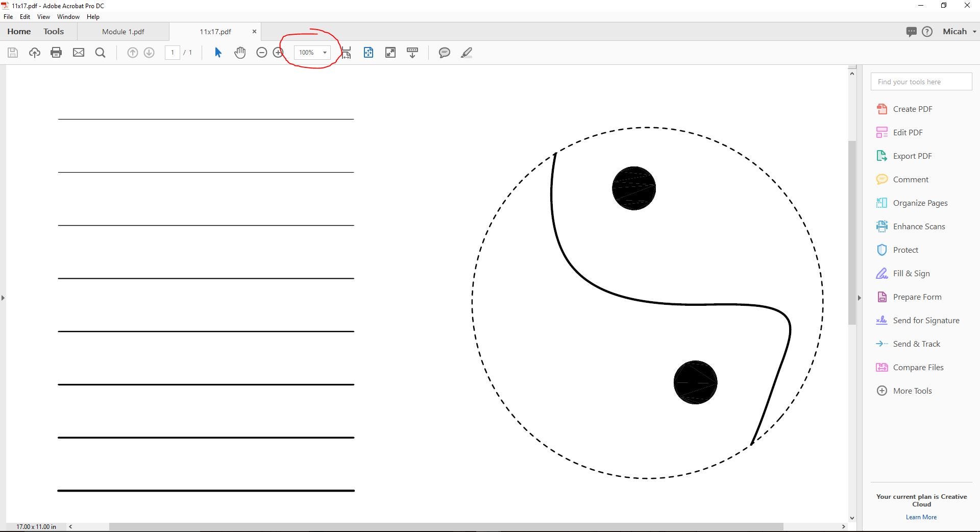This screenshot has width=980, height=532.
Task: Click the Learn More link
Action: pos(921,517)
